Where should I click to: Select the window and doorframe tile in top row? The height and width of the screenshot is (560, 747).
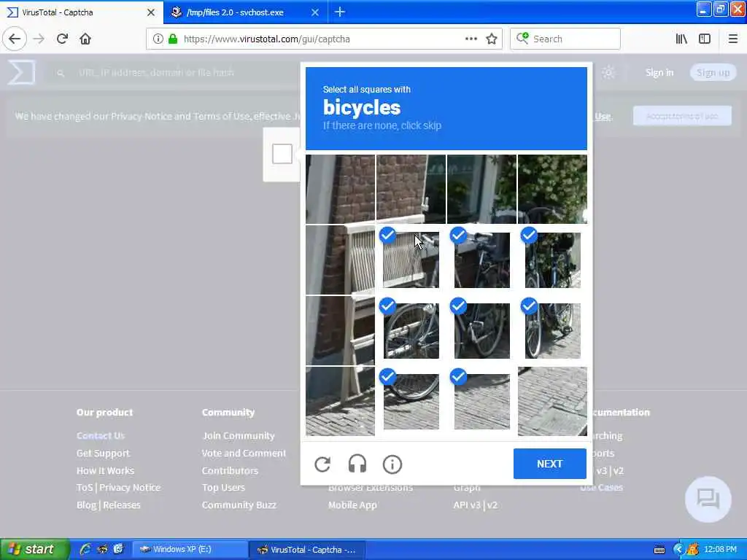pyautogui.click(x=481, y=189)
